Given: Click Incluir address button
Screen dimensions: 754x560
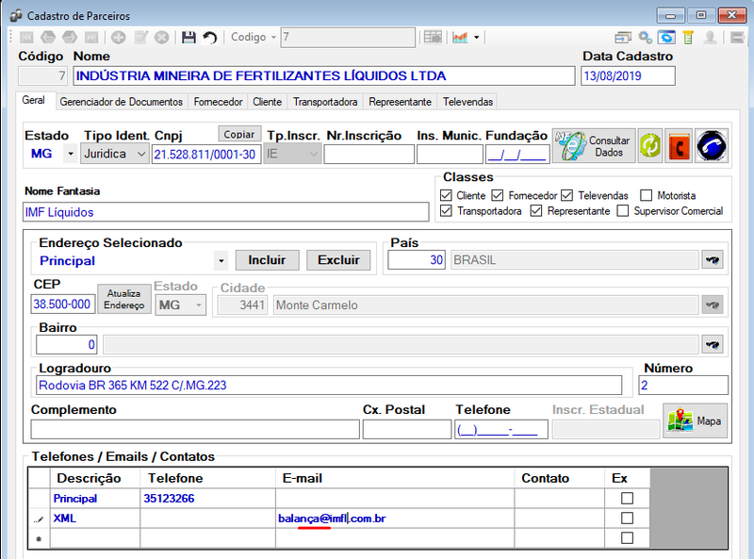Looking at the screenshot, I should point(267,260).
